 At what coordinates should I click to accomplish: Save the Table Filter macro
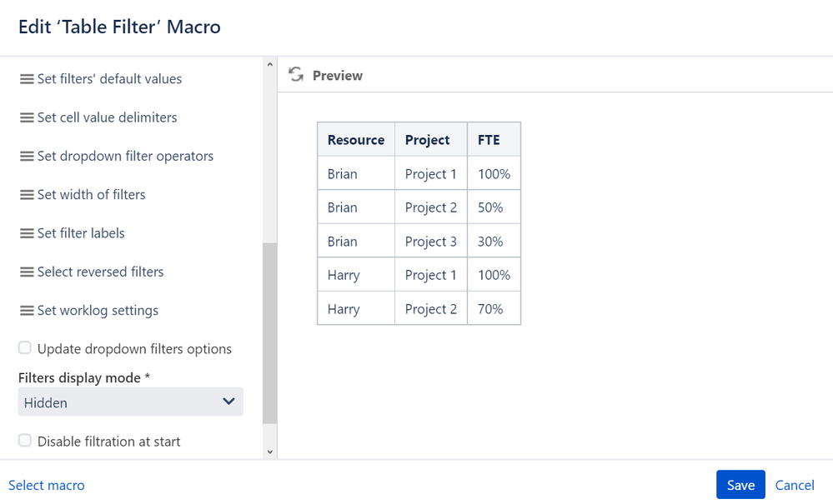pyautogui.click(x=740, y=485)
